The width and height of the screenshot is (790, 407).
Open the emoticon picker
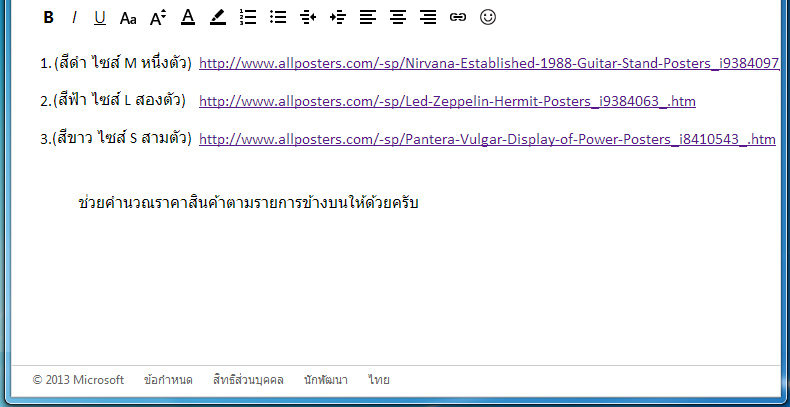click(488, 17)
